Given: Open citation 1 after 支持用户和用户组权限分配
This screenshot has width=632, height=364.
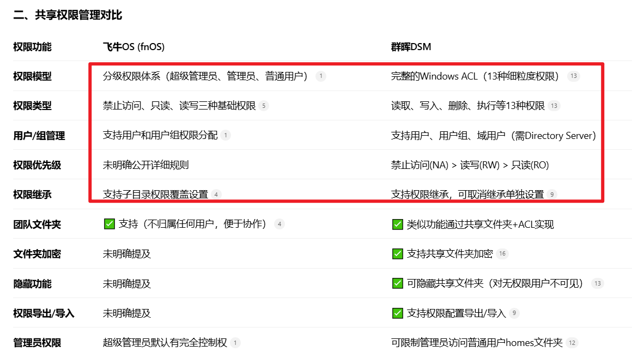Looking at the screenshot, I should coord(226,135).
